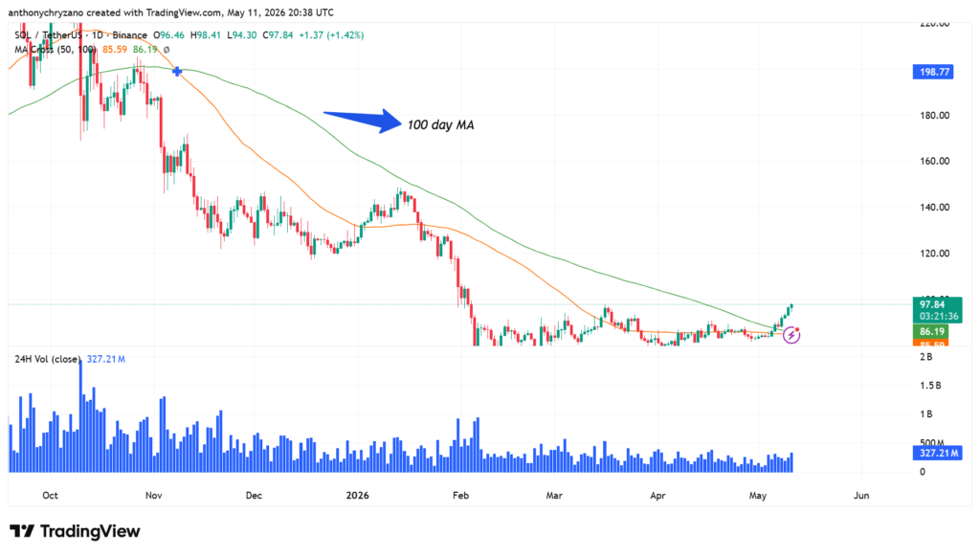
Task: Click the Nov label on time axis
Action: pos(154,496)
